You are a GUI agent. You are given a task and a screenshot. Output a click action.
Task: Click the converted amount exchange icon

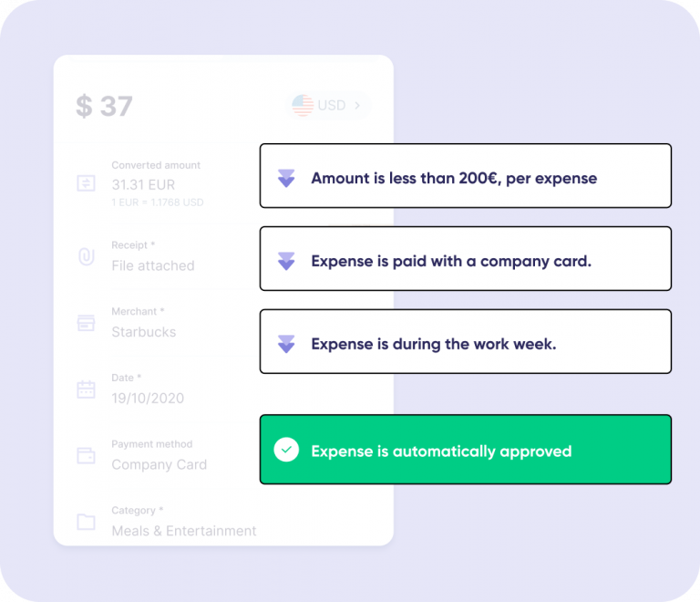click(86, 183)
